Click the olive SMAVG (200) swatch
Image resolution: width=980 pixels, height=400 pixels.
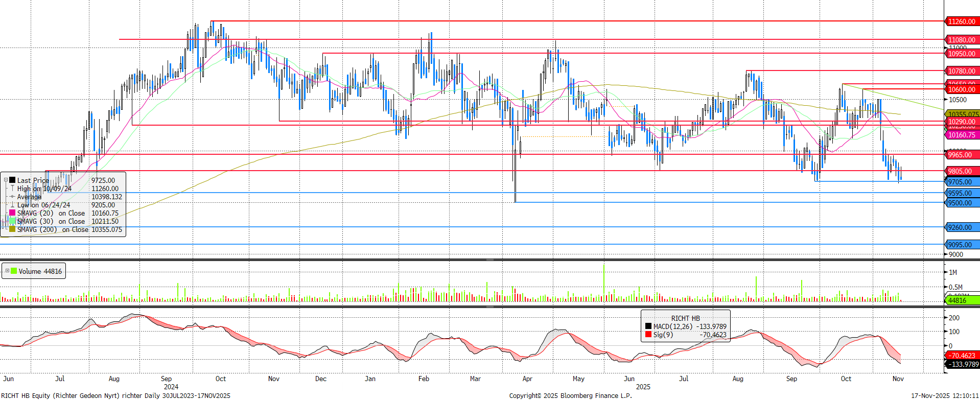coord(12,229)
